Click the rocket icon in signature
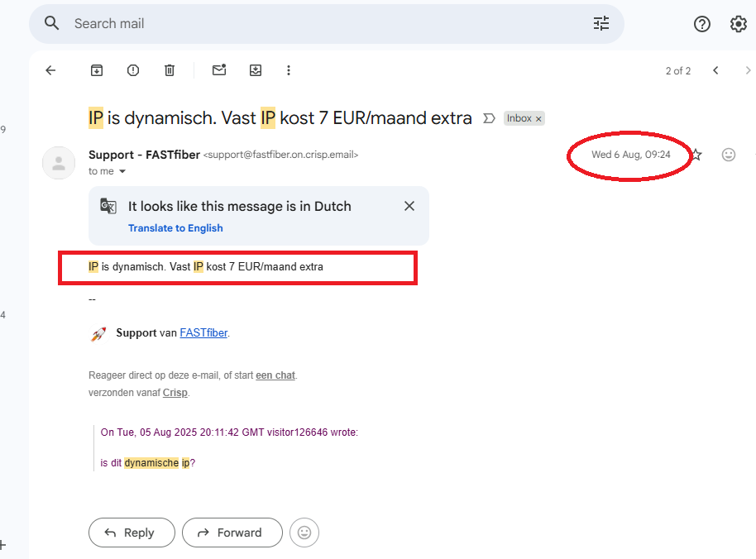This screenshot has height=559, width=756. [98, 333]
